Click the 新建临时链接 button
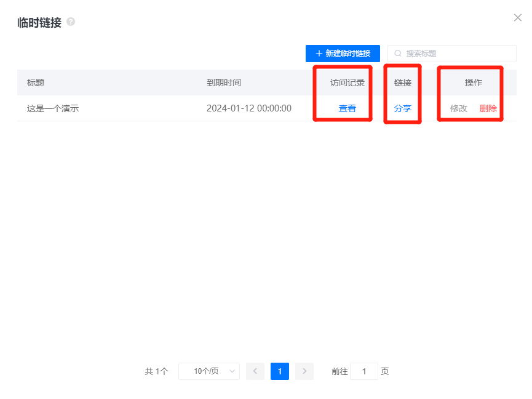The image size is (532, 399). [x=343, y=54]
